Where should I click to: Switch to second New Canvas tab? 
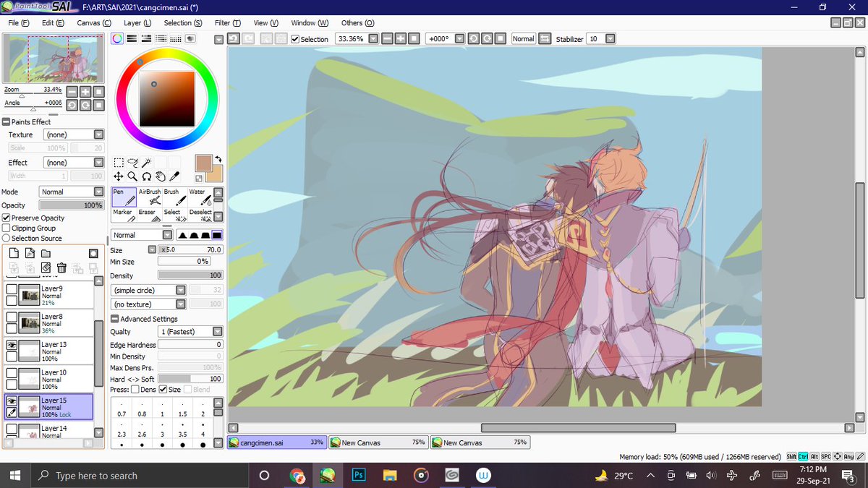pyautogui.click(x=480, y=442)
